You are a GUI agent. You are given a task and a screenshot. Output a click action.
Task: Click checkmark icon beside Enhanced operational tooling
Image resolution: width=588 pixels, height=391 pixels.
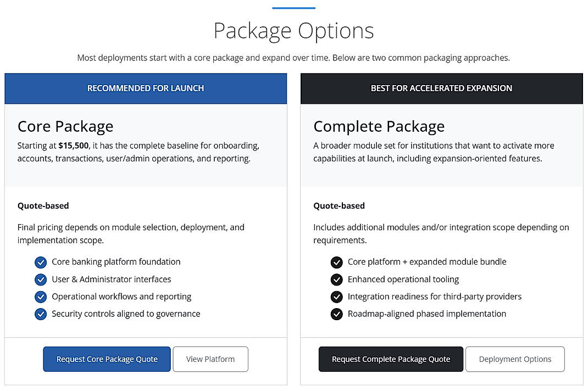click(336, 280)
